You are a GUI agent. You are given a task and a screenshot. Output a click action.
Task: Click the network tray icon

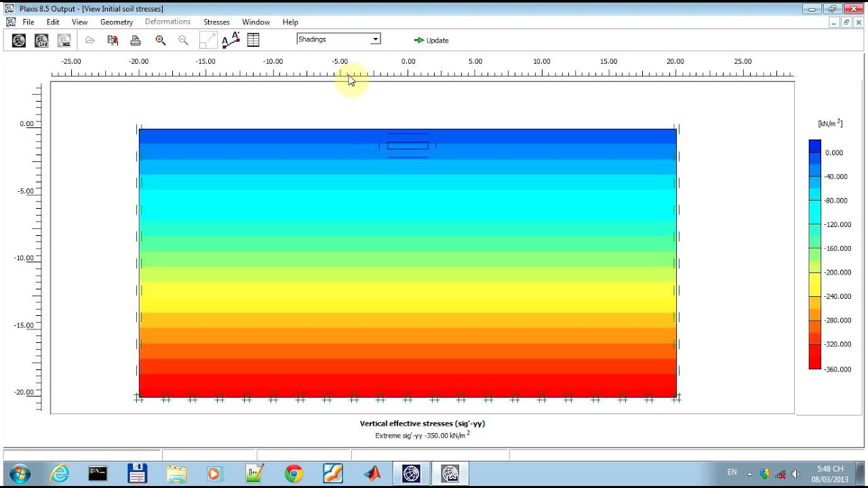[x=781, y=474]
